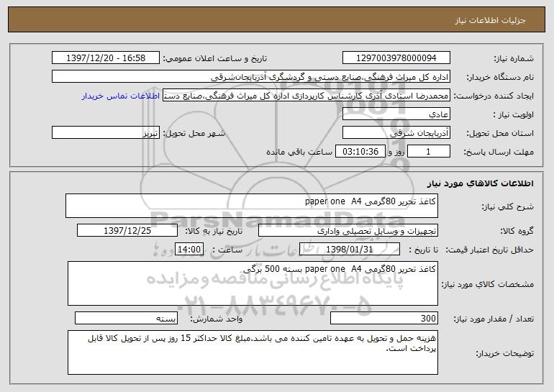Click the ایجاد کننده درخواست field
The image size is (554, 392).
pos(306,96)
